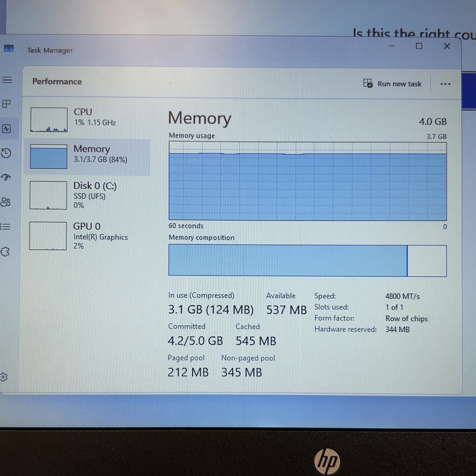Click the "537 MB" available value
The image size is (476, 476).
[x=286, y=310]
